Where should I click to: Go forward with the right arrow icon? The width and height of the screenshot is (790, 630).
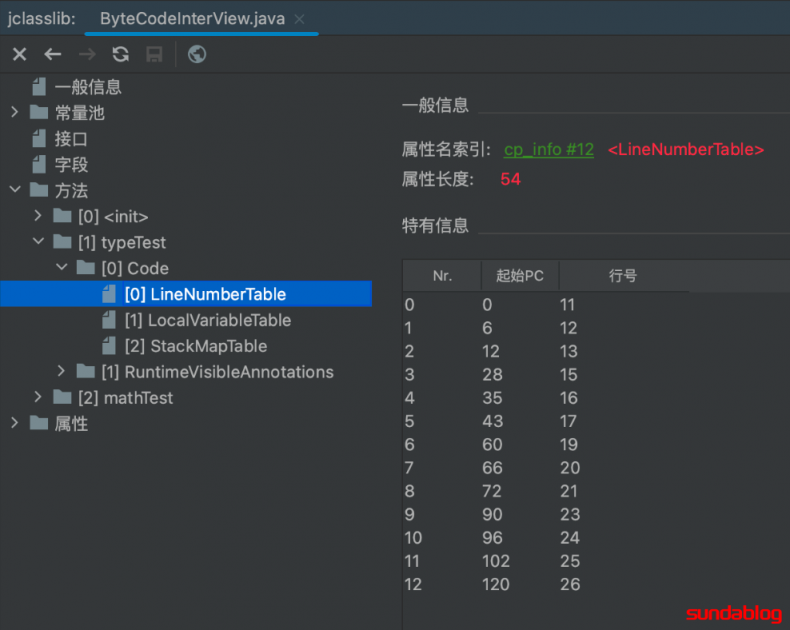pyautogui.click(x=87, y=54)
